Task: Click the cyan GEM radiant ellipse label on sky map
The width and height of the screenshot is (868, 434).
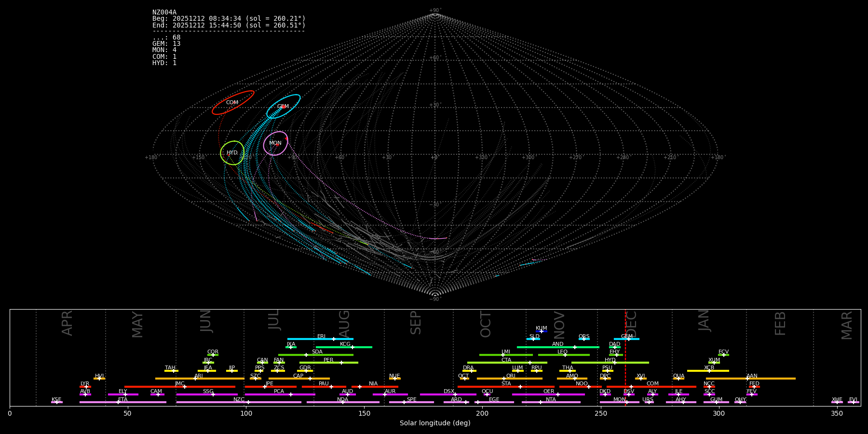Action: pyautogui.click(x=283, y=107)
